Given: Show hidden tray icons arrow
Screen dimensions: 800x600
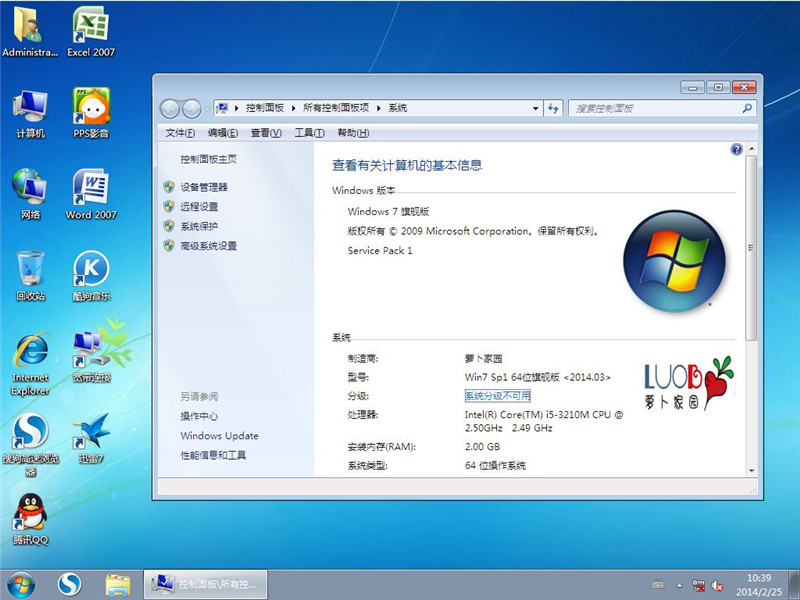Looking at the screenshot, I should tap(679, 585).
